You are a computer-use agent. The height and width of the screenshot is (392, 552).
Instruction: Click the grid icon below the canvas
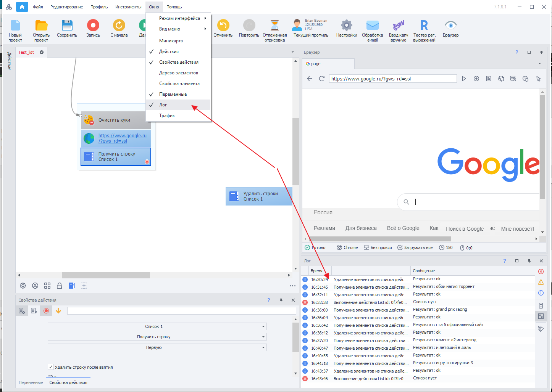[47, 286]
